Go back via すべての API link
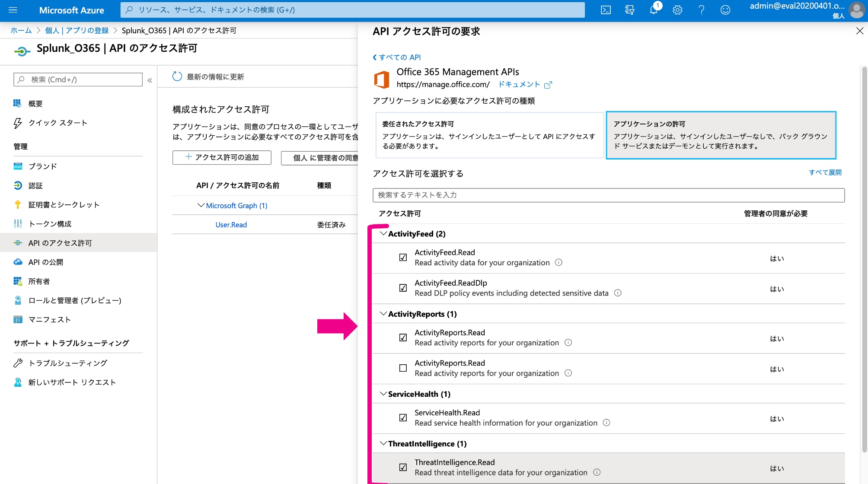Screen dimensions: 868x484 [x=396, y=57]
